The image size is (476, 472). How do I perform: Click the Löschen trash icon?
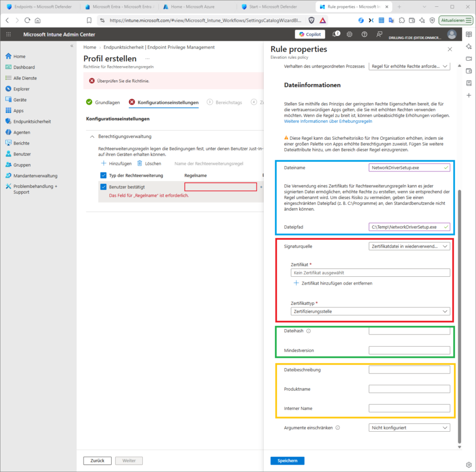pyautogui.click(x=140, y=164)
